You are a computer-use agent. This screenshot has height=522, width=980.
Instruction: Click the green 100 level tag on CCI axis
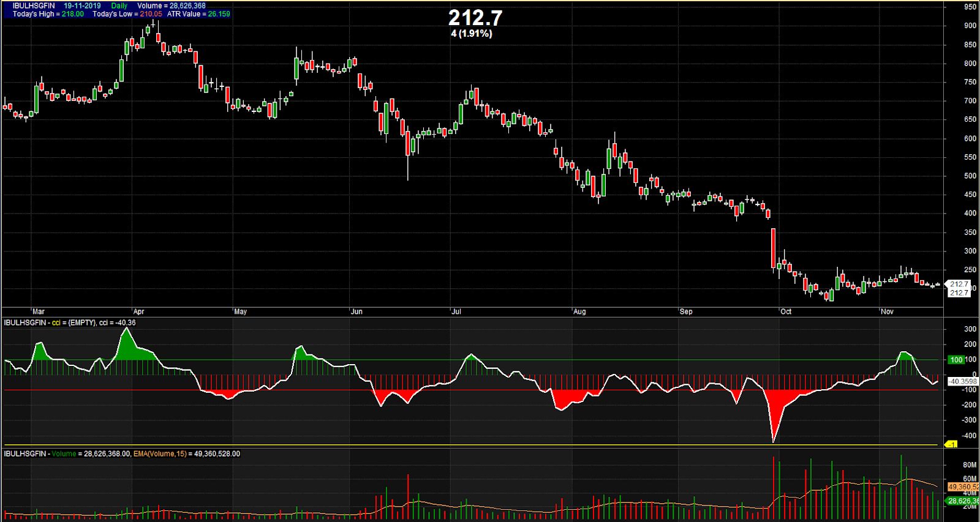coord(956,360)
